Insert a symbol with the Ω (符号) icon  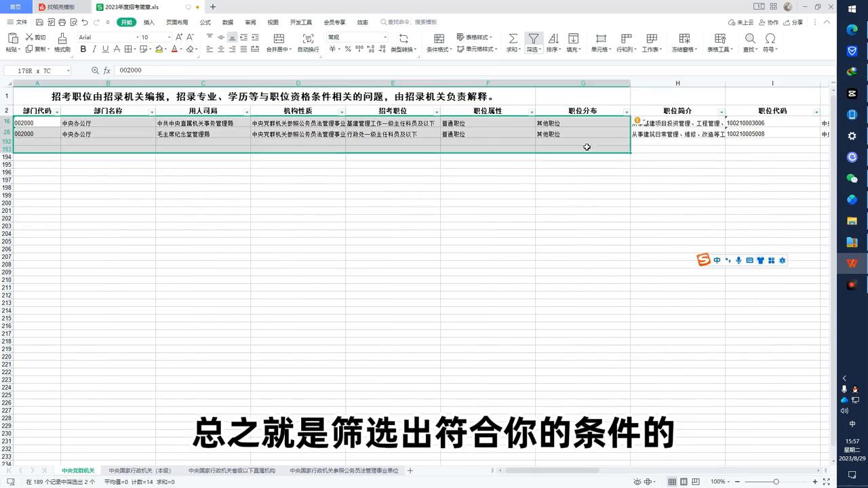point(769,37)
